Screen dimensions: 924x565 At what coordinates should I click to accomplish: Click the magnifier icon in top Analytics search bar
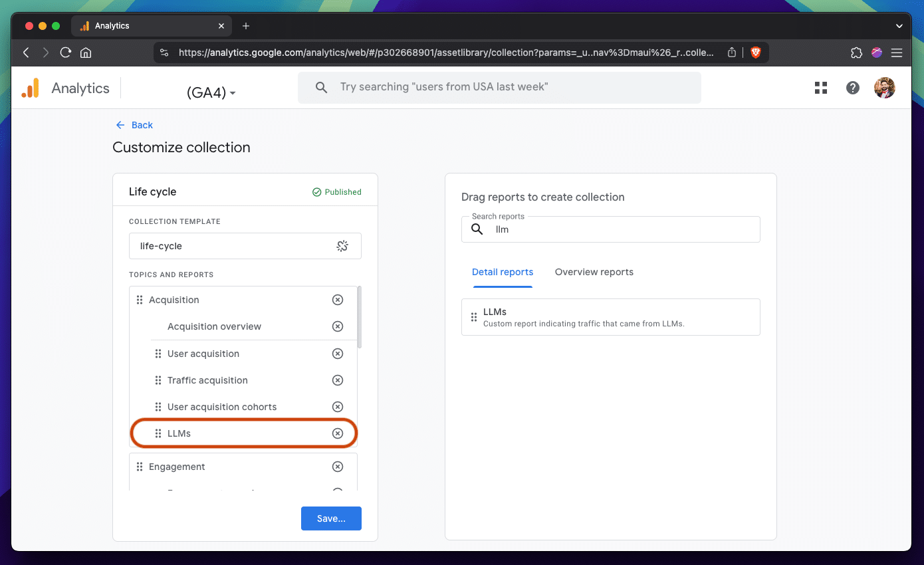pyautogui.click(x=322, y=87)
